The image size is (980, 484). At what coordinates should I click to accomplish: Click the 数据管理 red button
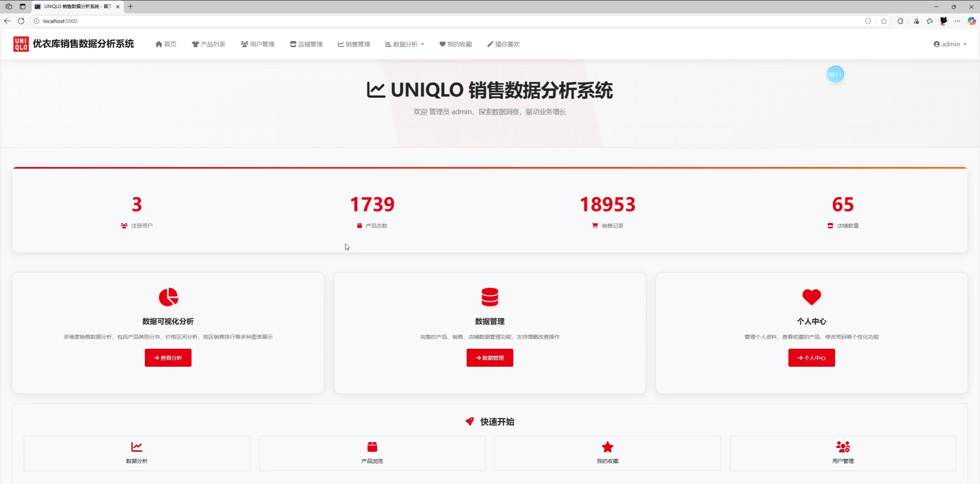490,358
